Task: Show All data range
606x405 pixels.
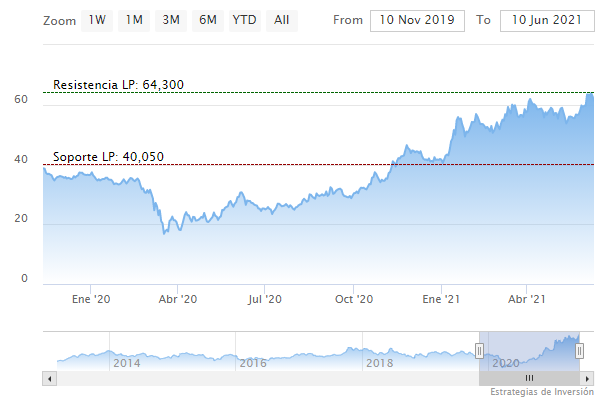Action: 282,20
